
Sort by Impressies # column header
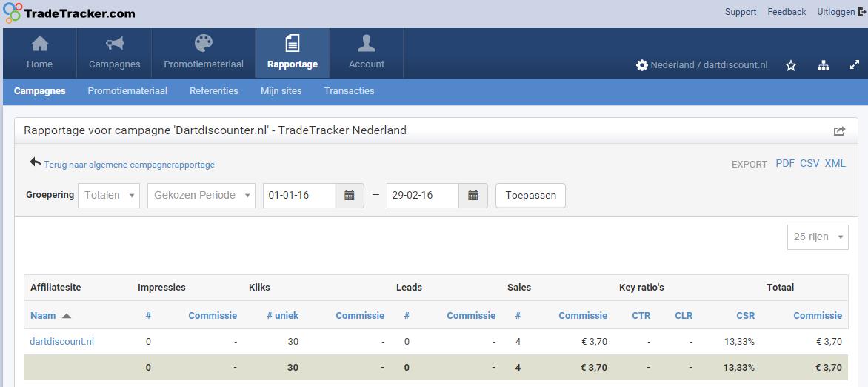tap(148, 316)
